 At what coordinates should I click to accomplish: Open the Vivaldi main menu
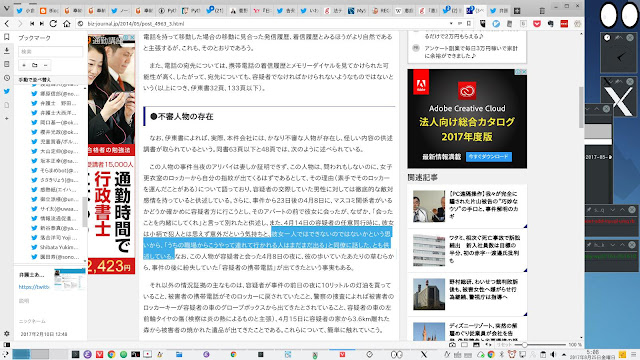pyautogui.click(x=6, y=9)
